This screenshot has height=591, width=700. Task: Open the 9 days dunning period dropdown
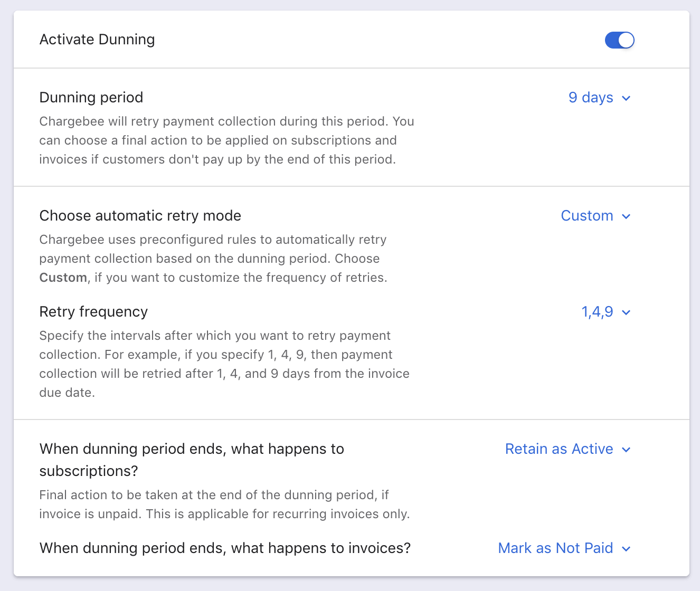tap(591, 98)
